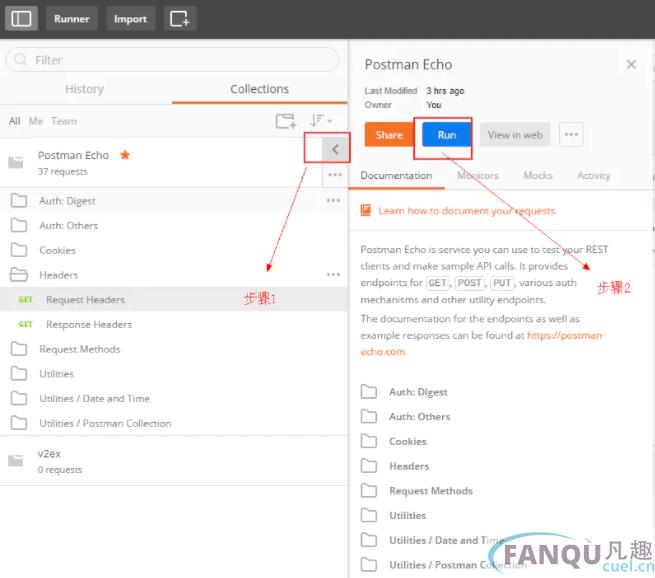Open Request Methods folder in documentation panel
The image size is (655, 578).
point(431,491)
